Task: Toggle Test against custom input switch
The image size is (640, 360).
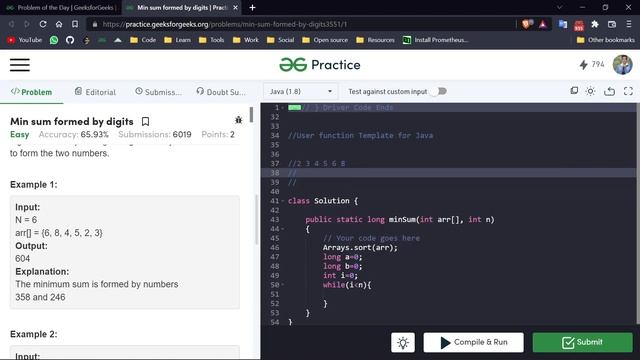Action: click(x=439, y=91)
